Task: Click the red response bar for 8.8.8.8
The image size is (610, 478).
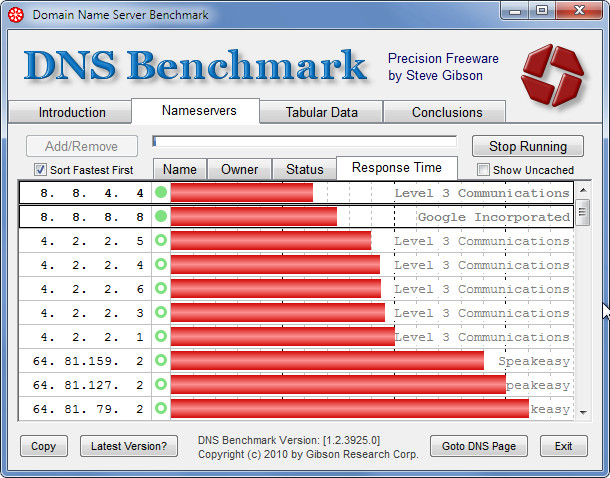Action: pos(254,217)
